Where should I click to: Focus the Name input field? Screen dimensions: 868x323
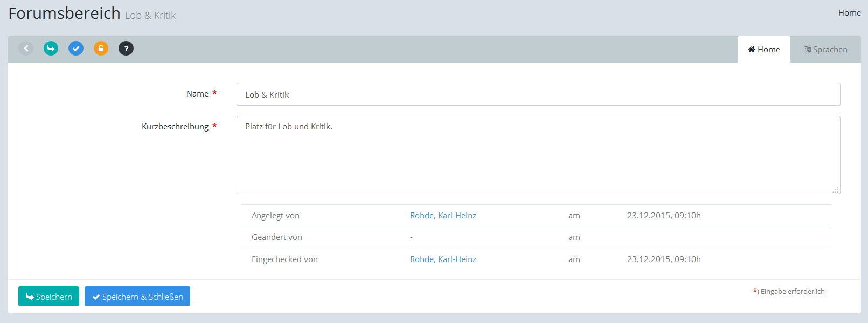pyautogui.click(x=538, y=94)
